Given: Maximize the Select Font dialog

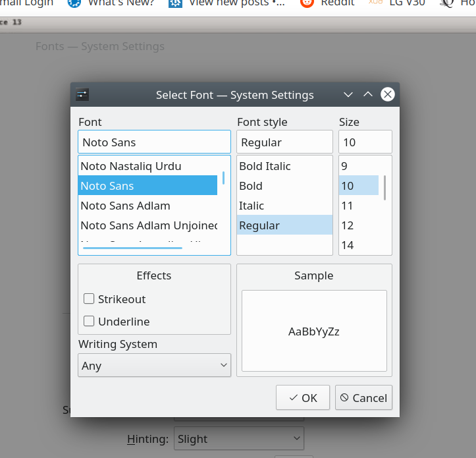Looking at the screenshot, I should [x=368, y=95].
